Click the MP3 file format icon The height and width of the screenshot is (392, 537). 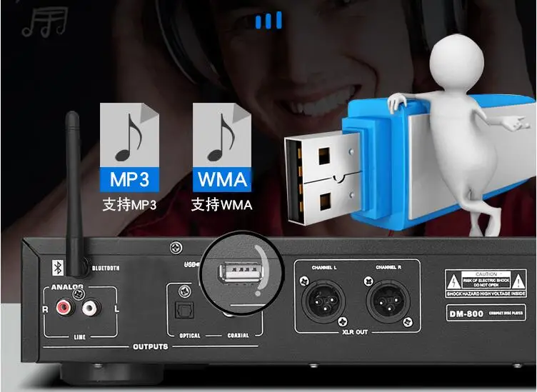pyautogui.click(x=129, y=148)
